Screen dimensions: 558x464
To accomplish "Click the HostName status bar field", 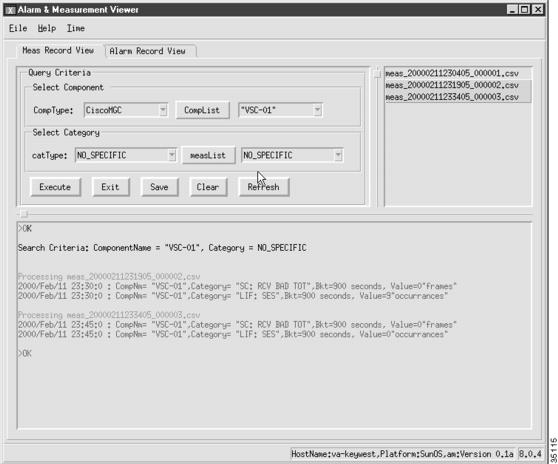I will coord(402,454).
